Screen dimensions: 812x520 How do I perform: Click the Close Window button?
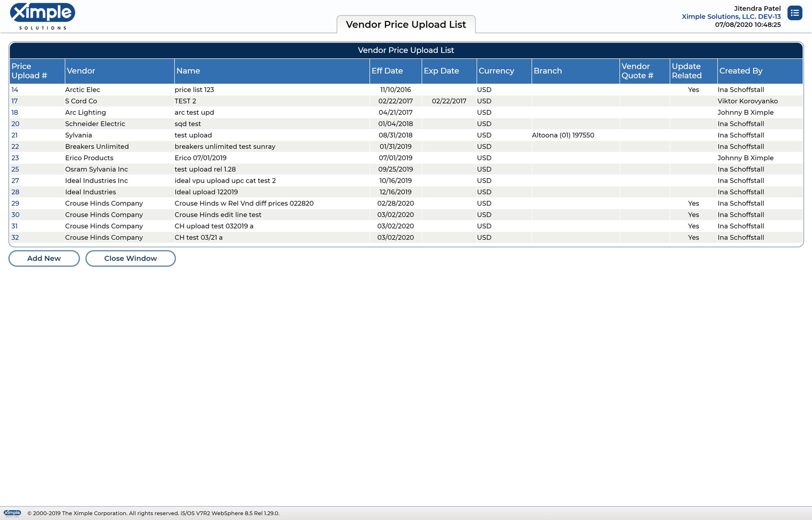tap(130, 258)
